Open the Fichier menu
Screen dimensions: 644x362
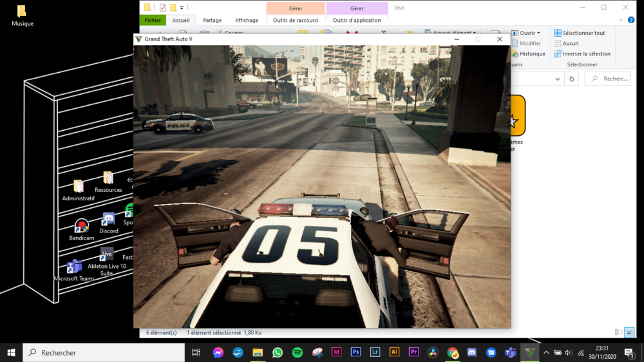[153, 21]
